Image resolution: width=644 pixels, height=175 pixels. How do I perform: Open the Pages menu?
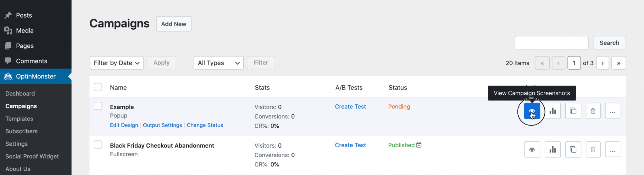(25, 46)
